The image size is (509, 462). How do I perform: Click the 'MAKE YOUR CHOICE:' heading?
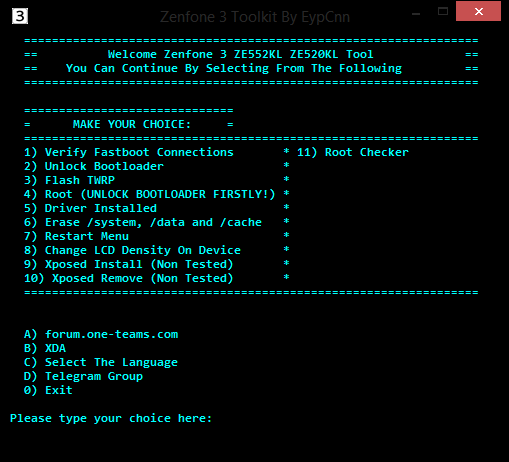tap(132, 124)
